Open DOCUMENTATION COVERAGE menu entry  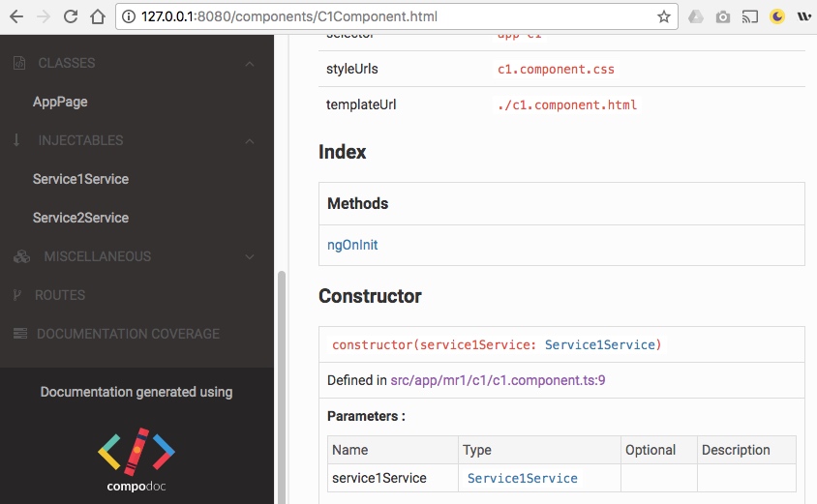click(x=128, y=334)
